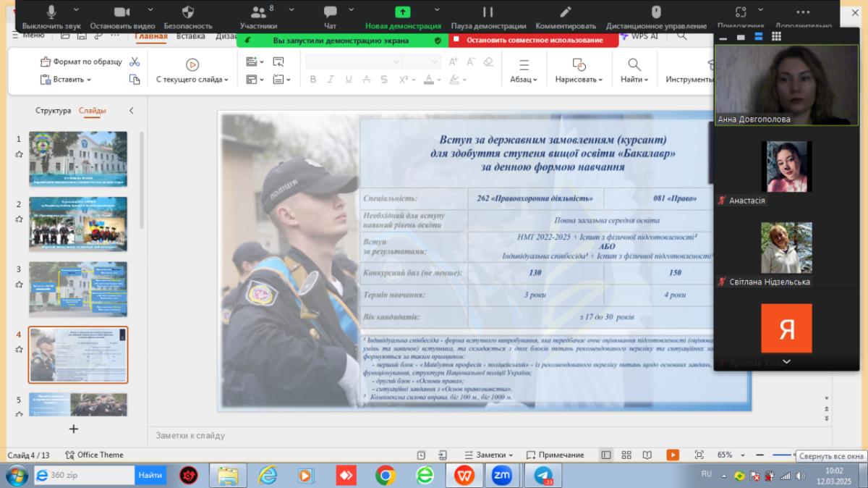The width and height of the screenshot is (868, 488).
Task: Switch to the Структура panel tab
Action: 53,111
